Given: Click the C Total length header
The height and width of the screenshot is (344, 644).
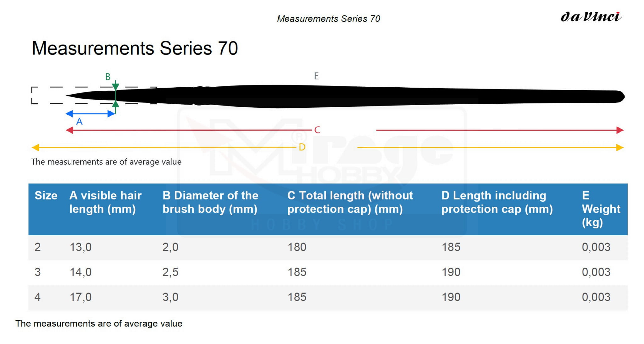Looking at the screenshot, I should tap(350, 202).
